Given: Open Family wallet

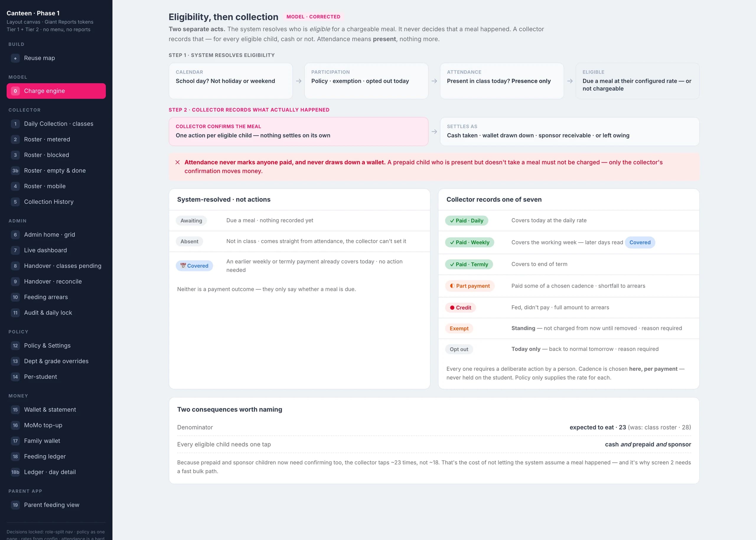Looking at the screenshot, I should [x=56, y=441].
